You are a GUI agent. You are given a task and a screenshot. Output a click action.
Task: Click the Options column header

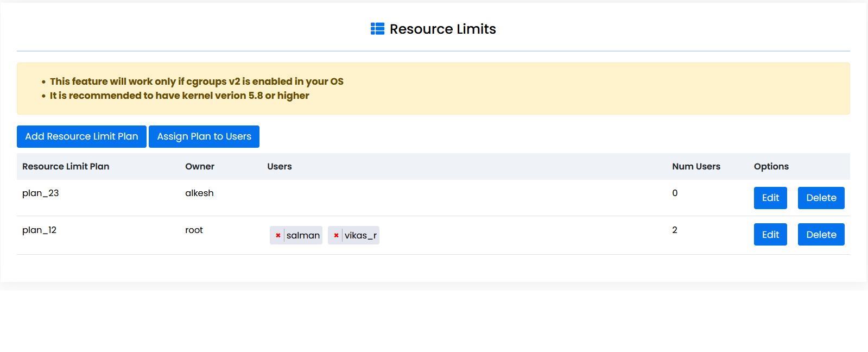tap(771, 166)
